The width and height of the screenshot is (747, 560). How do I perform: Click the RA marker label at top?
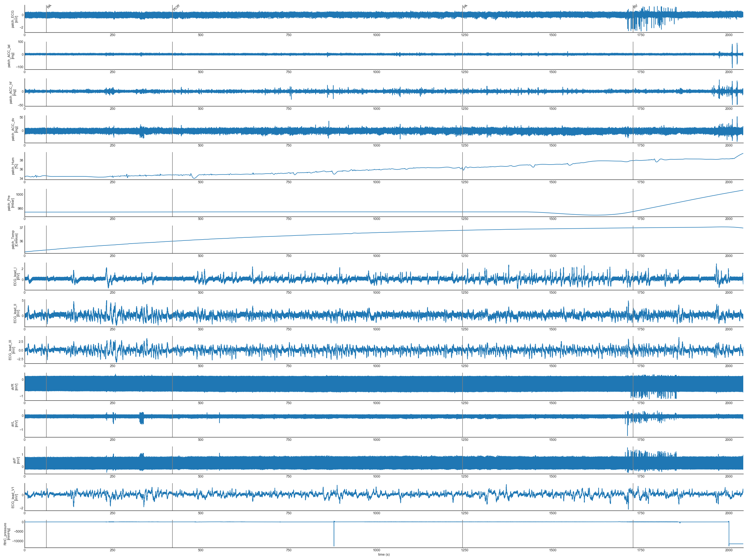49,7
